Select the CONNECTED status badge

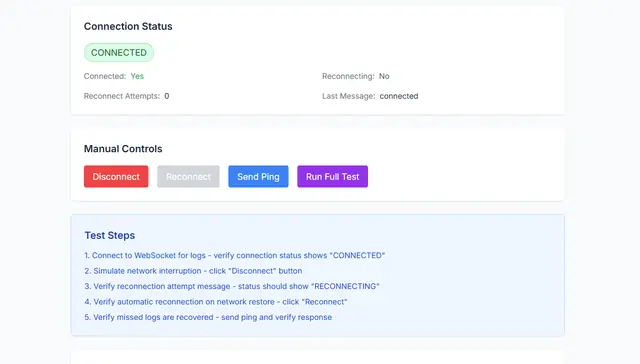coord(119,53)
